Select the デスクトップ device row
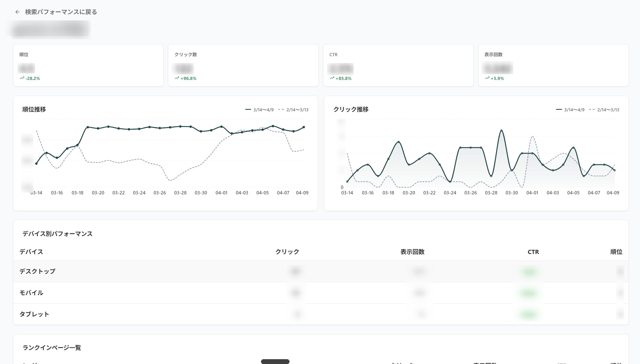 (37, 271)
